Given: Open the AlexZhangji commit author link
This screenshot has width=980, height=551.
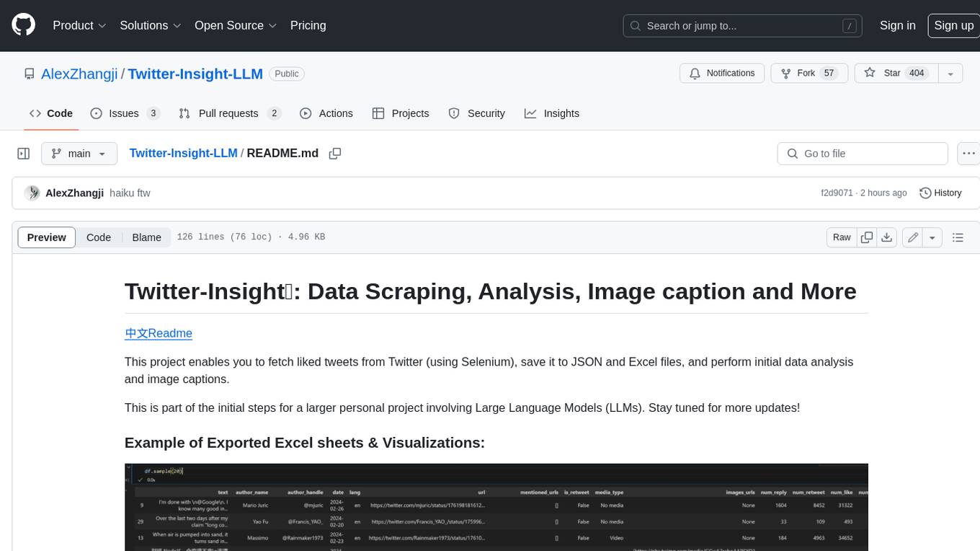Looking at the screenshot, I should click(74, 193).
